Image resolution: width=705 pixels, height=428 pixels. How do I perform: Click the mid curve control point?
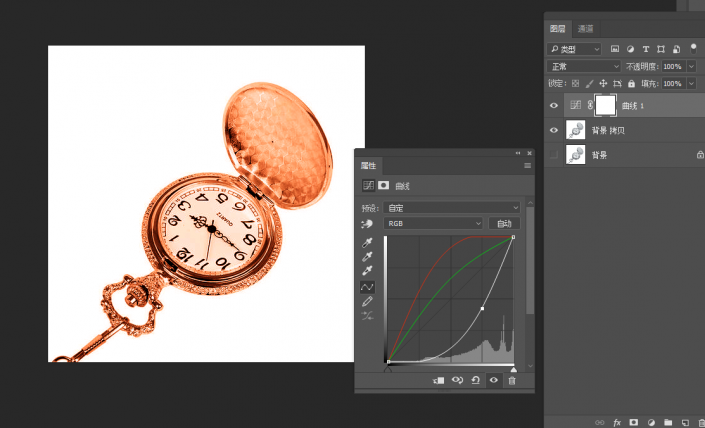(482, 308)
